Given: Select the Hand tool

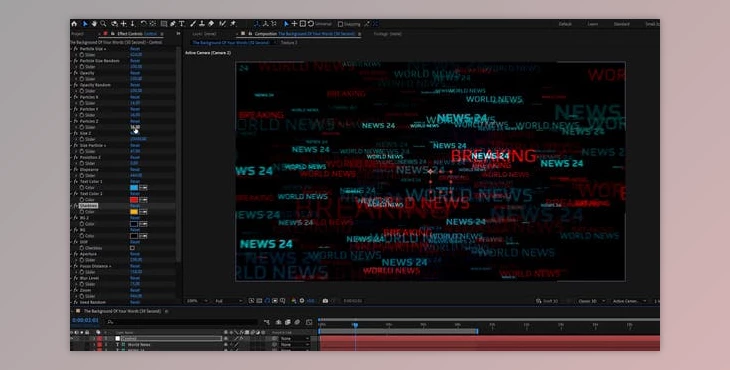Looking at the screenshot, I should [x=94, y=24].
